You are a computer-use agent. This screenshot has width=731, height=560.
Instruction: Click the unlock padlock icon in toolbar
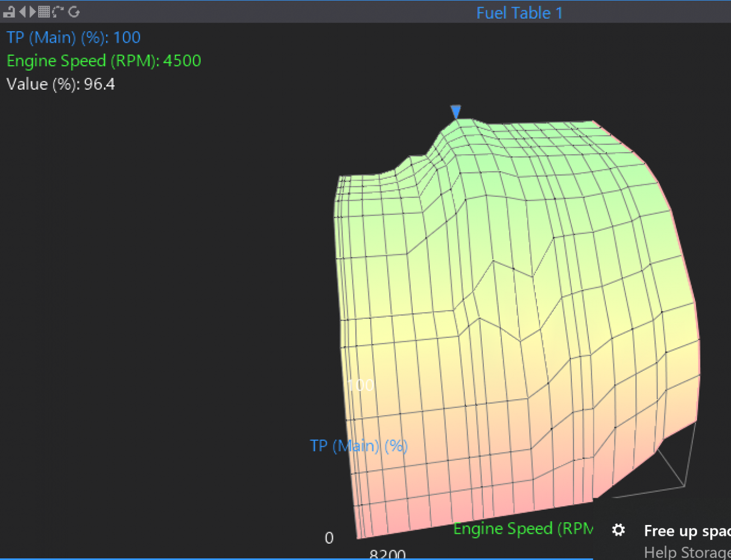(9, 11)
